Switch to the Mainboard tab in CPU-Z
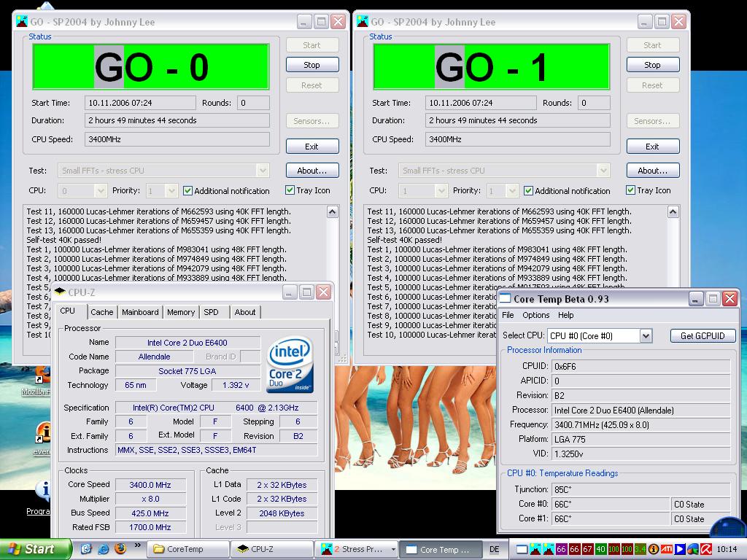The image size is (747, 560). coord(140,312)
